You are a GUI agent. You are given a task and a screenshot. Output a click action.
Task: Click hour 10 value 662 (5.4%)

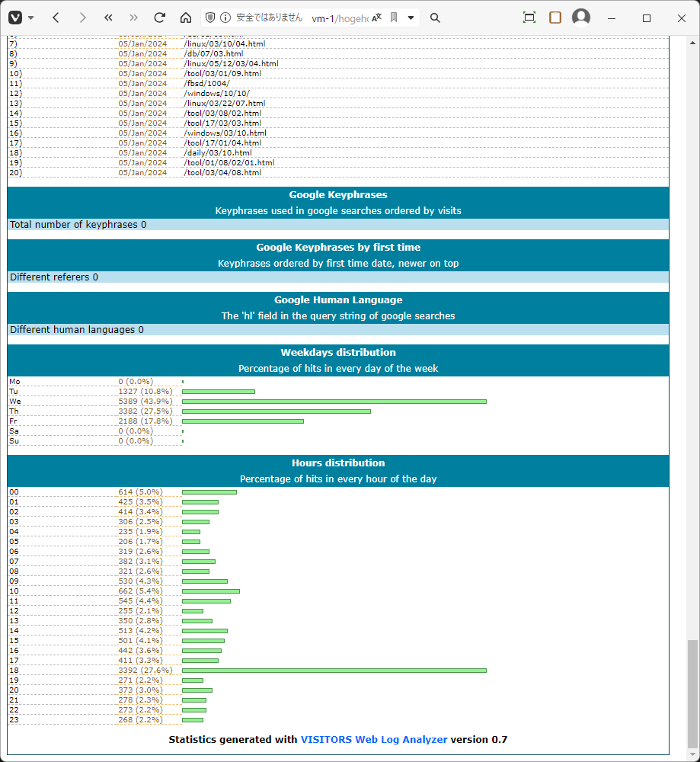pyautogui.click(x=140, y=591)
